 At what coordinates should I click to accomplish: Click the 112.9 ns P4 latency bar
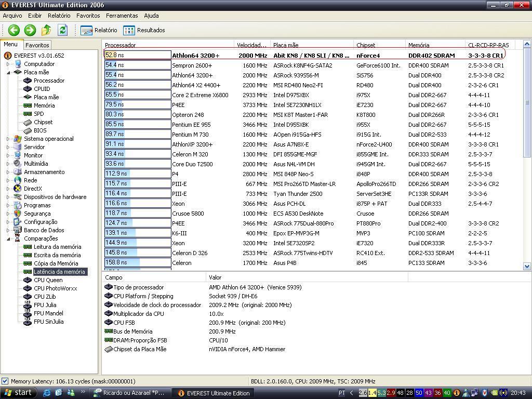(x=138, y=174)
